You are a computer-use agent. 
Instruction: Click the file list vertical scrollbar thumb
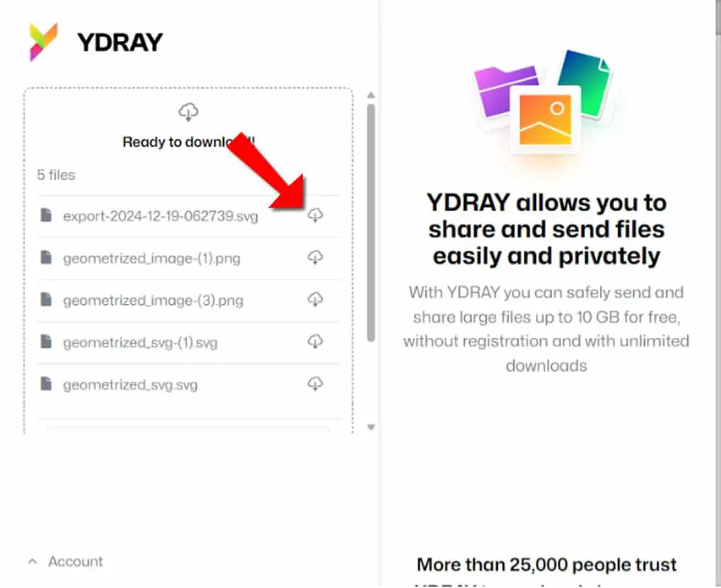click(371, 223)
